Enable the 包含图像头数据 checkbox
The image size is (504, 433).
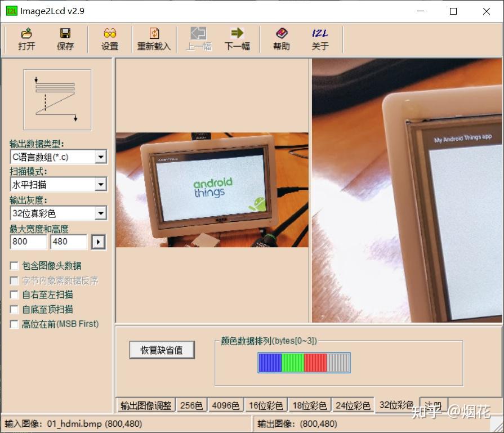pos(14,266)
